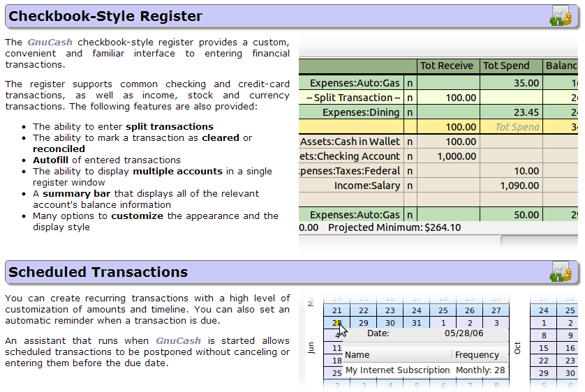Select day 15 in the Oct calendar

click(x=544, y=348)
